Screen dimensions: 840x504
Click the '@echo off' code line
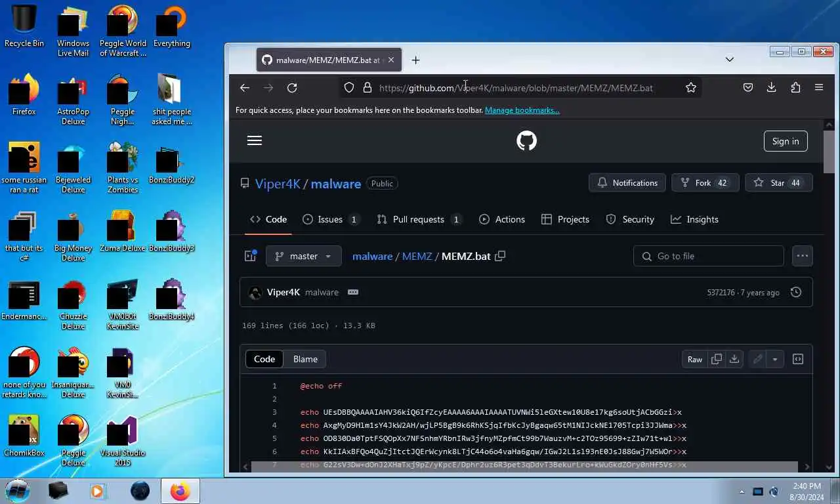[x=321, y=386]
